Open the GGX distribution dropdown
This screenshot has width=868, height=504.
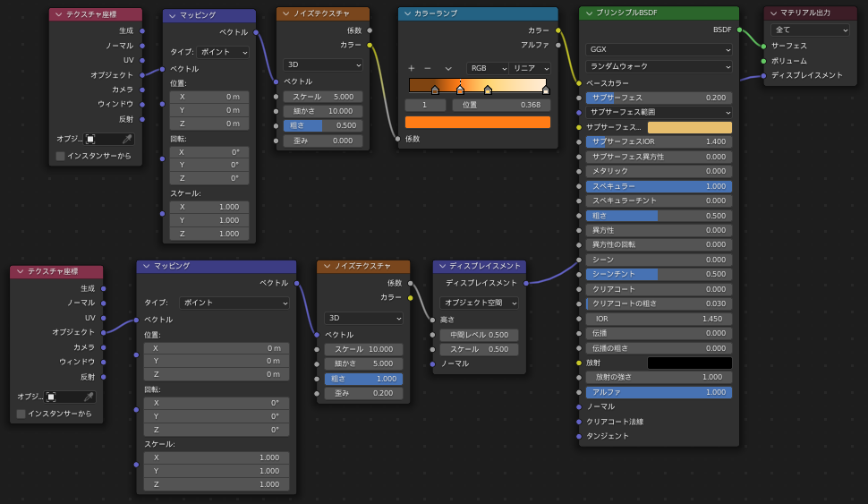659,49
